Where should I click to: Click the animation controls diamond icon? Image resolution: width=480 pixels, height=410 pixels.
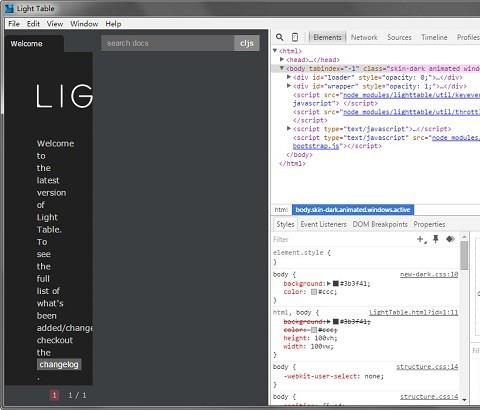[450, 239]
